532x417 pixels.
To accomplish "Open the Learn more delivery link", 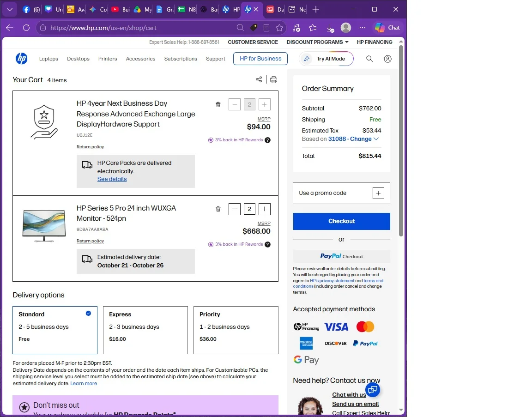I will coord(84,383).
